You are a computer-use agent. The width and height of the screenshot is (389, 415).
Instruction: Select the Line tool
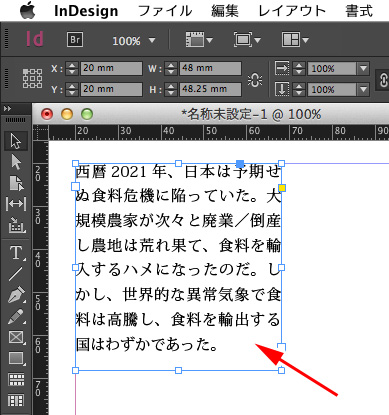coord(15,274)
